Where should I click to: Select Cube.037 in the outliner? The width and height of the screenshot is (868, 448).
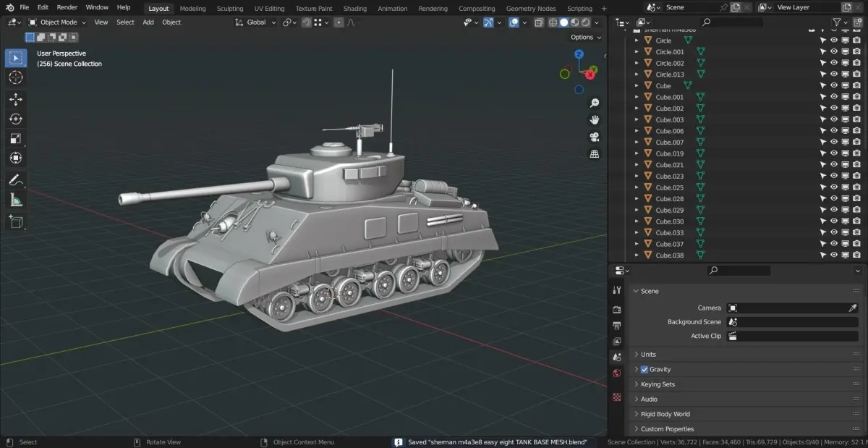pyautogui.click(x=669, y=244)
